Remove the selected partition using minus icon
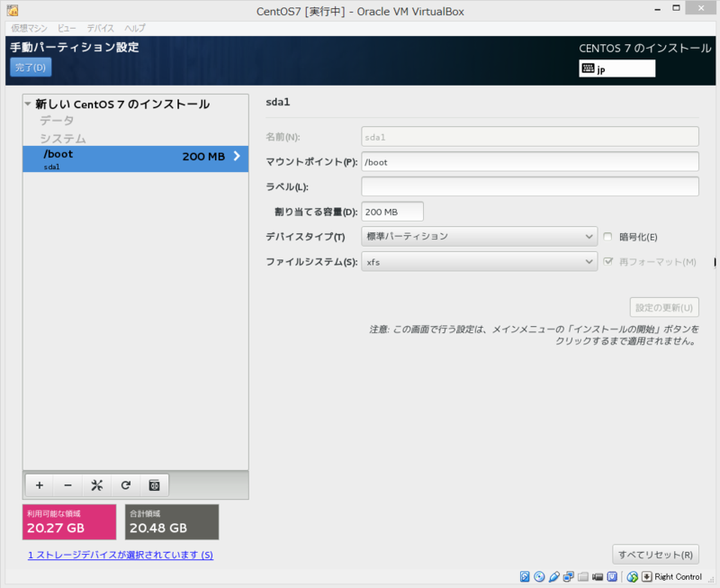Viewport: 720px width, 588px height. click(67, 485)
